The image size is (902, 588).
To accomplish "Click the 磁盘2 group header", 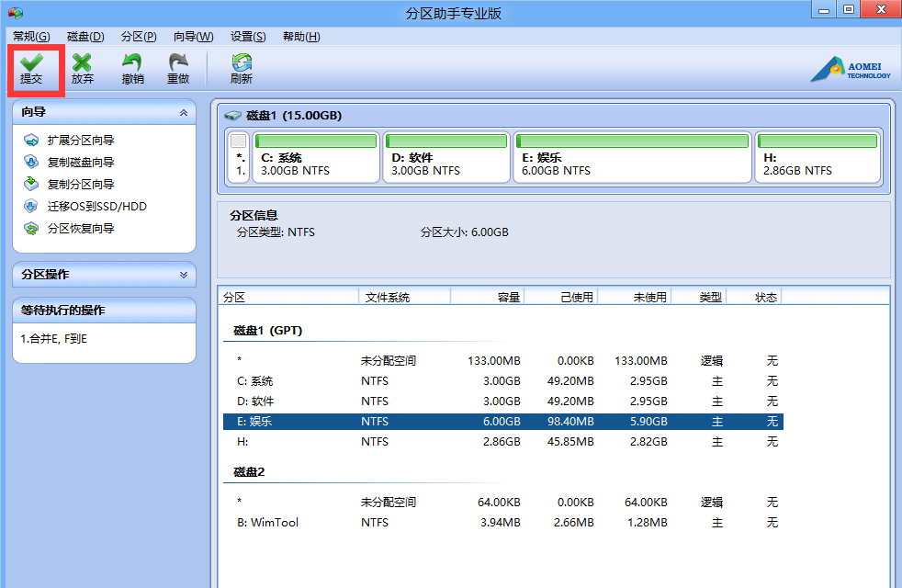I will point(249,472).
